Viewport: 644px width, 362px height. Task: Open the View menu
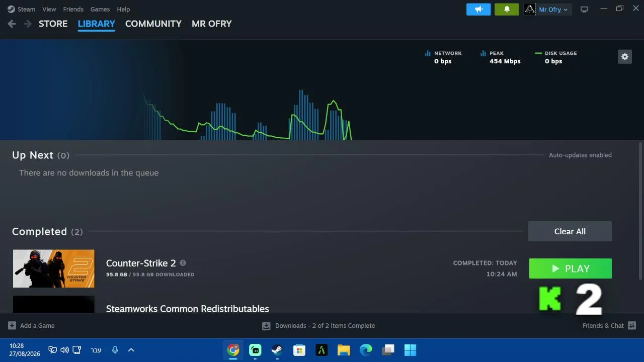[x=49, y=9]
